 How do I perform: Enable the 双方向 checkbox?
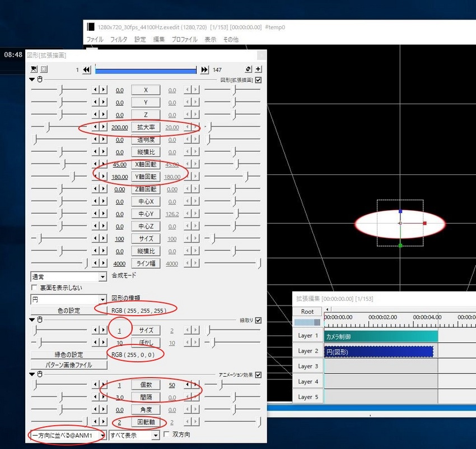click(x=166, y=434)
